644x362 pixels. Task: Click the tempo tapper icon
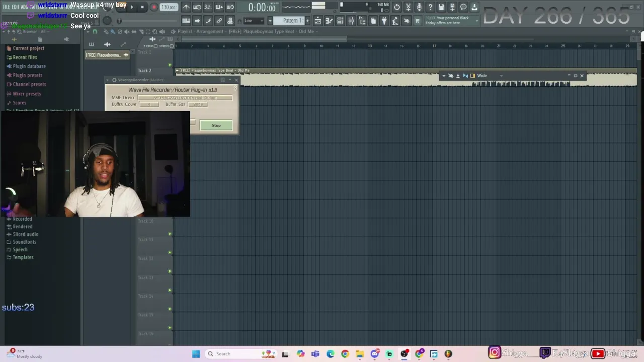pos(395,21)
